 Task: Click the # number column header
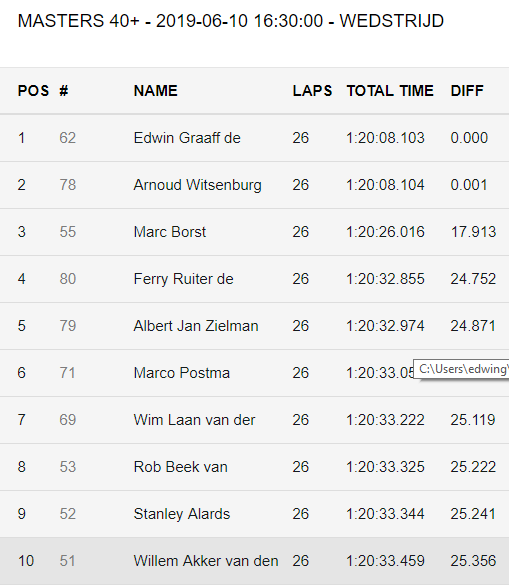[x=63, y=91]
